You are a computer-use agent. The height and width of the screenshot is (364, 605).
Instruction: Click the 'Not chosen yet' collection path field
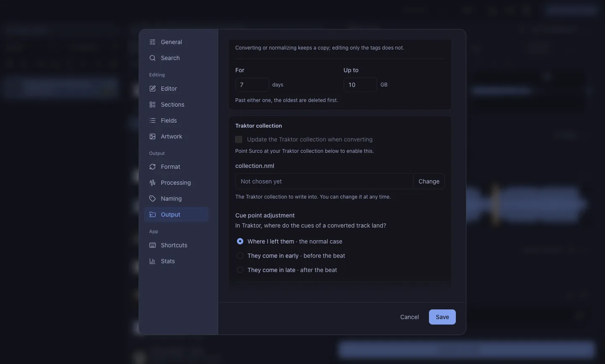pyautogui.click(x=324, y=181)
